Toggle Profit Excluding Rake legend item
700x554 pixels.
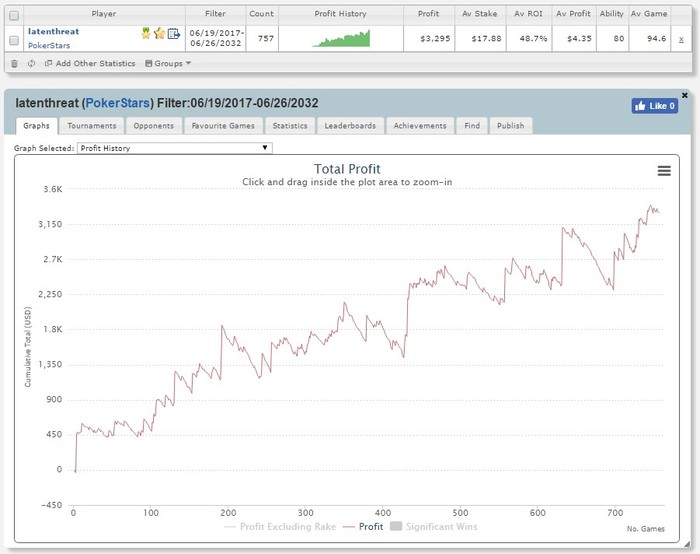pyautogui.click(x=280, y=527)
